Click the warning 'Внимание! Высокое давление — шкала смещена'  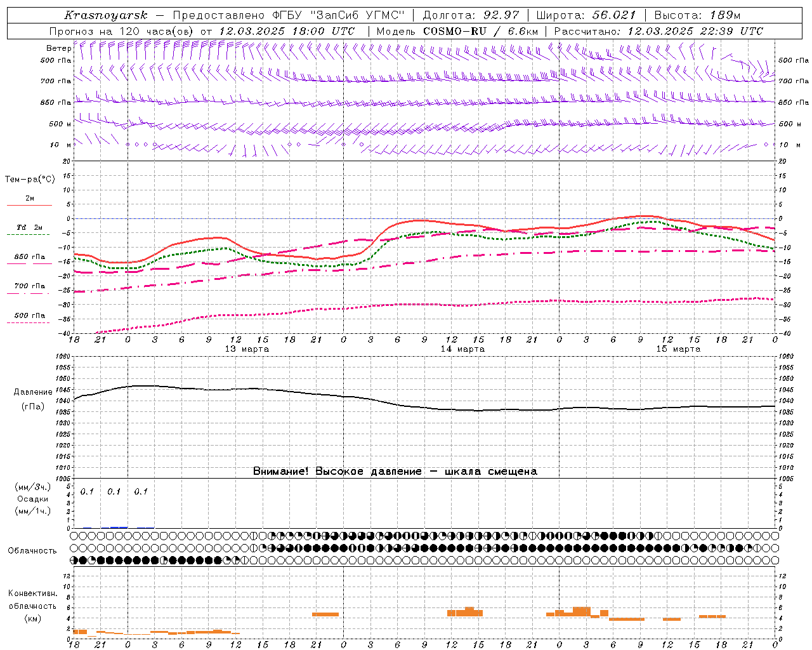point(395,472)
